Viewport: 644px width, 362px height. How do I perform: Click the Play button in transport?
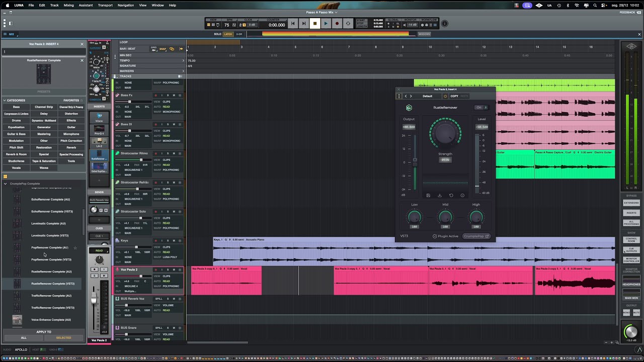click(326, 24)
